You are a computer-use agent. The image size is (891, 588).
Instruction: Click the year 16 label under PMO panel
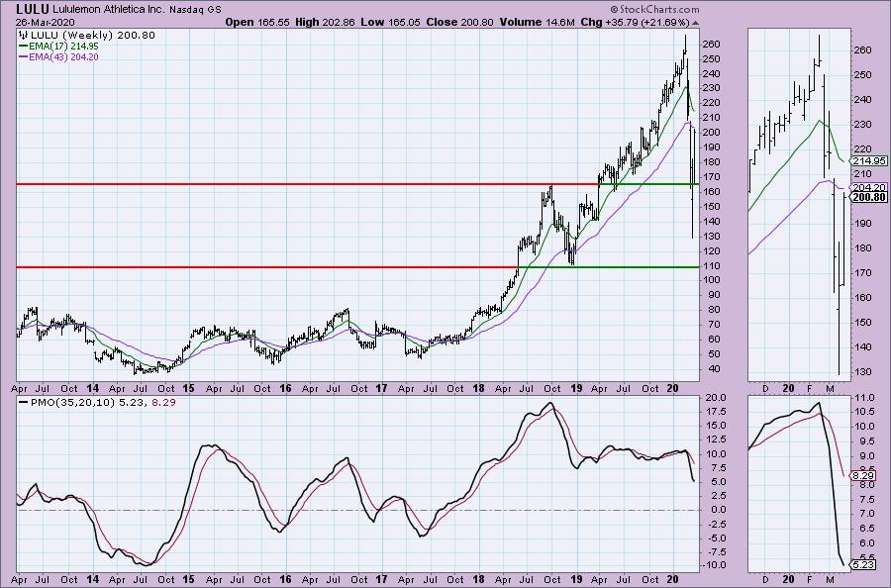click(285, 579)
